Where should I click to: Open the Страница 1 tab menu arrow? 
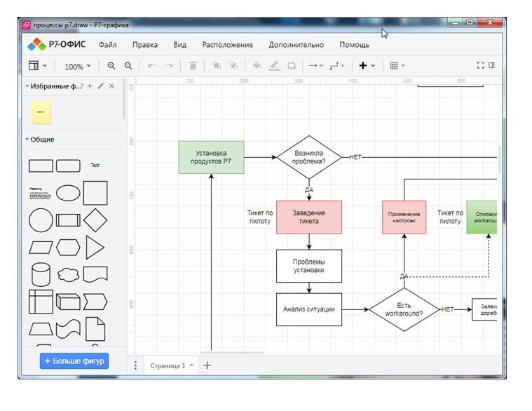(x=191, y=365)
